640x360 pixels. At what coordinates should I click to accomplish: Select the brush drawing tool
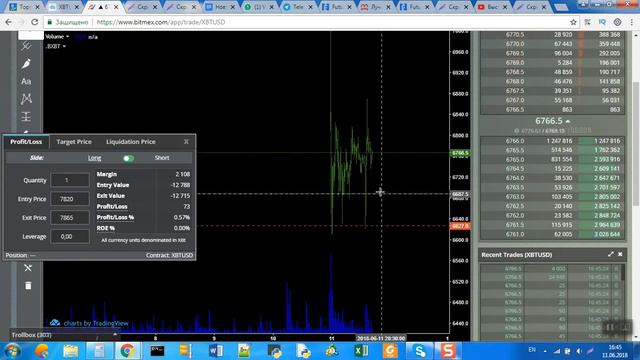point(26,64)
